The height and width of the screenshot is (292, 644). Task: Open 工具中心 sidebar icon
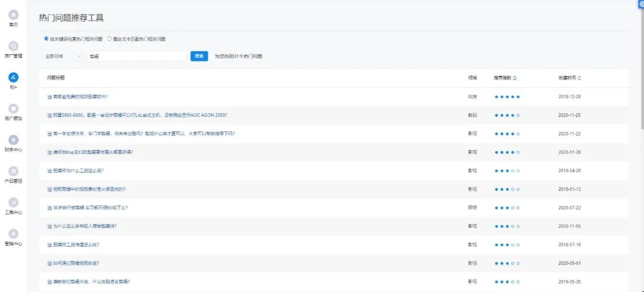pyautogui.click(x=13, y=202)
